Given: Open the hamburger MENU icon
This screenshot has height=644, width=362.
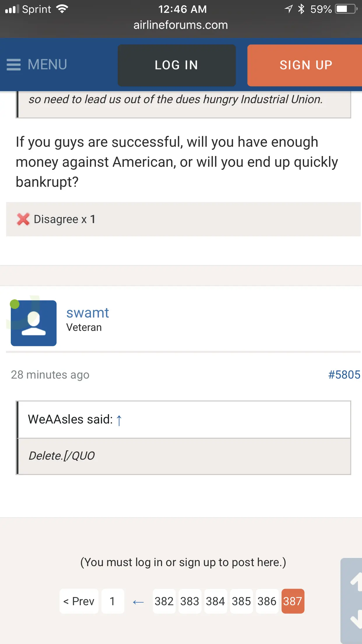Looking at the screenshot, I should pyautogui.click(x=14, y=65).
